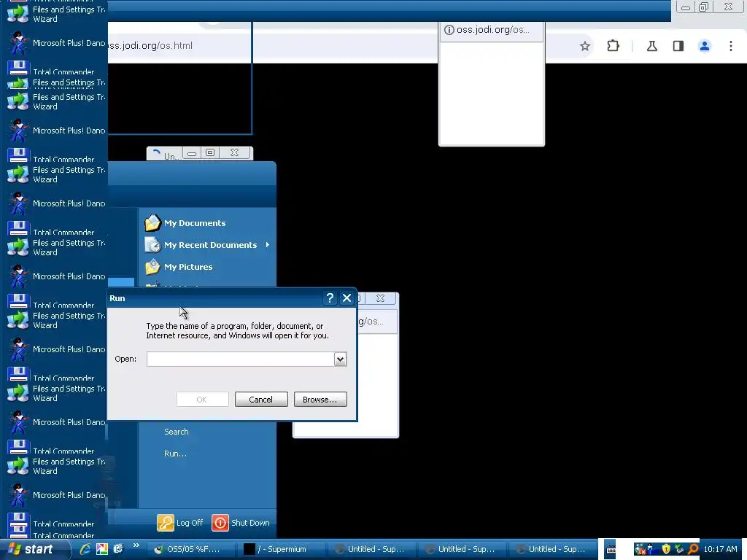Launch Internet Explorer from Quick Launch

85,549
